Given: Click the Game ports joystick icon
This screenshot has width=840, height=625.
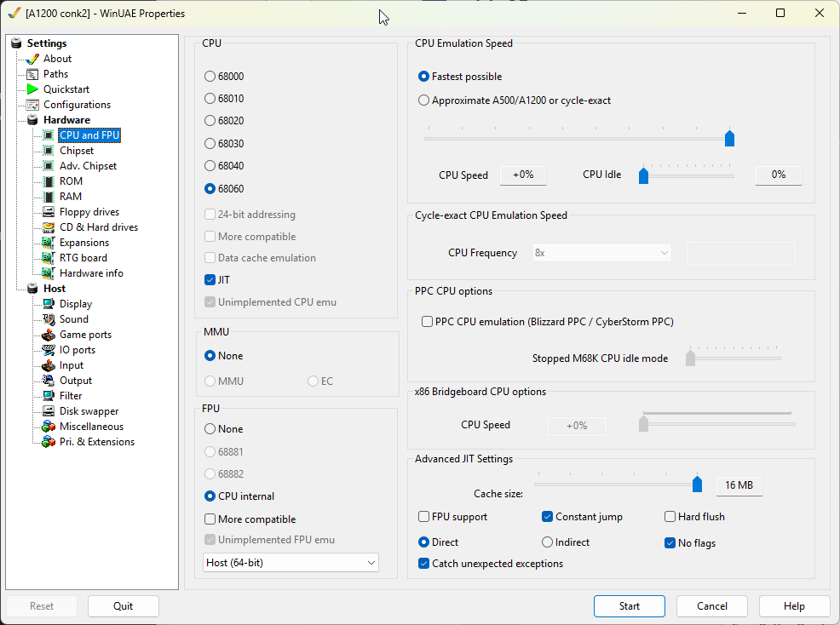Looking at the screenshot, I should point(49,335).
